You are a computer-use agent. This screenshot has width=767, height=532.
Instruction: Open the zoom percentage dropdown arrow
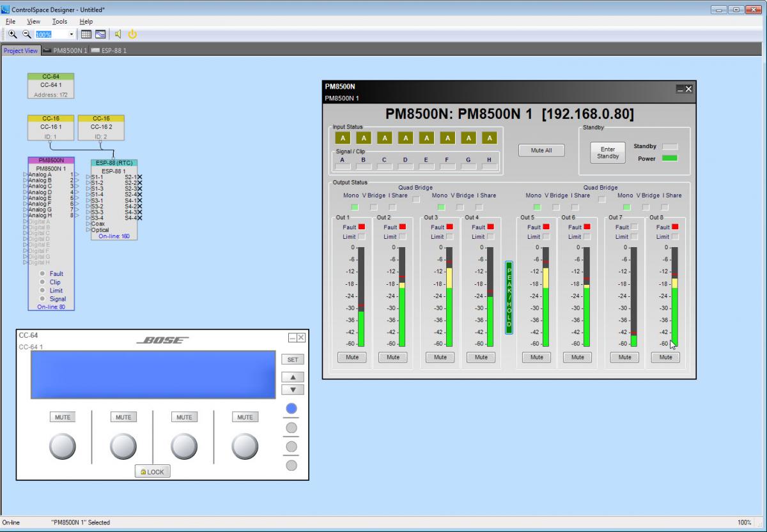click(x=71, y=34)
